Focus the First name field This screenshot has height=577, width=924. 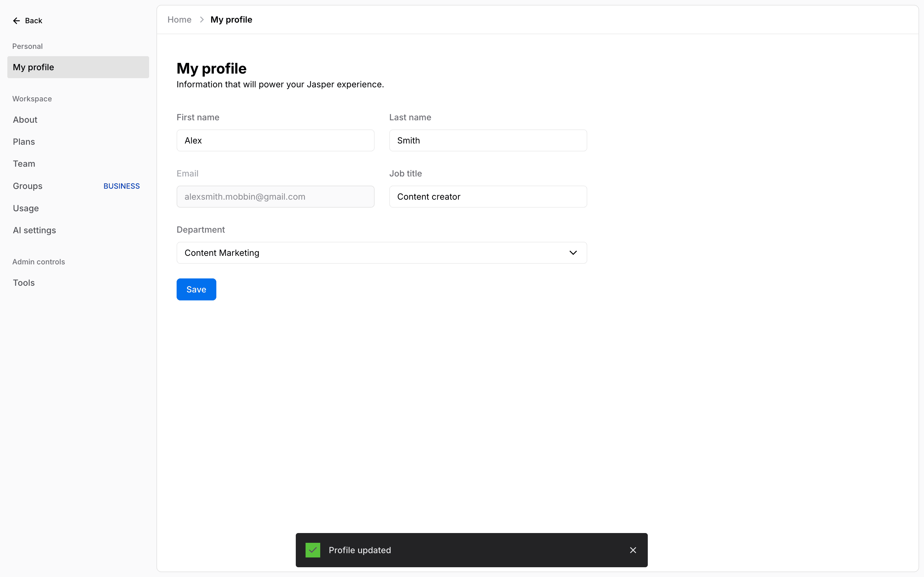(275, 140)
